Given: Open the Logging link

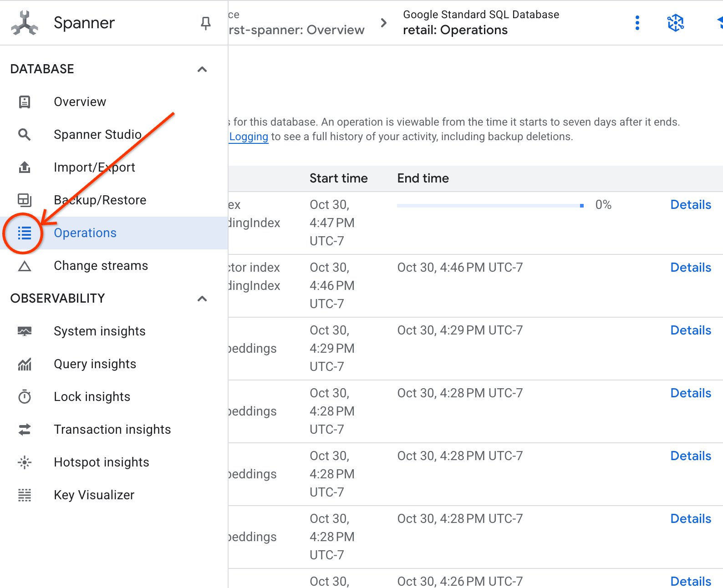Looking at the screenshot, I should tap(249, 137).
